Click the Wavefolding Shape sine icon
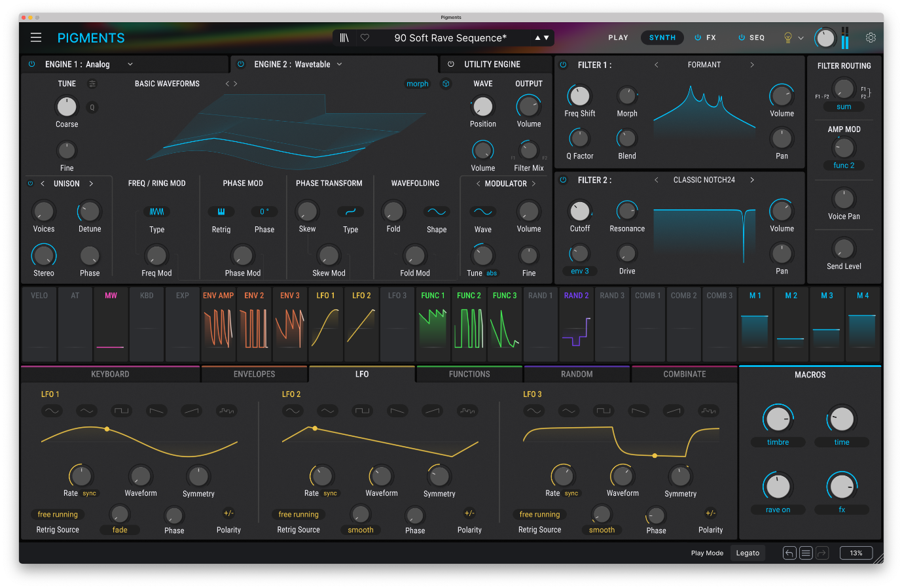Image resolution: width=902 pixels, height=588 pixels. (x=437, y=212)
